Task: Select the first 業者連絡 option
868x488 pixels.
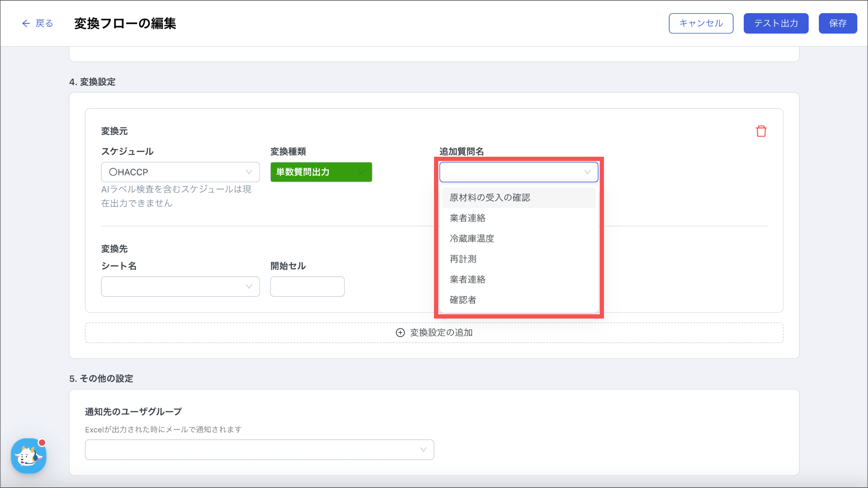Action: [467, 218]
